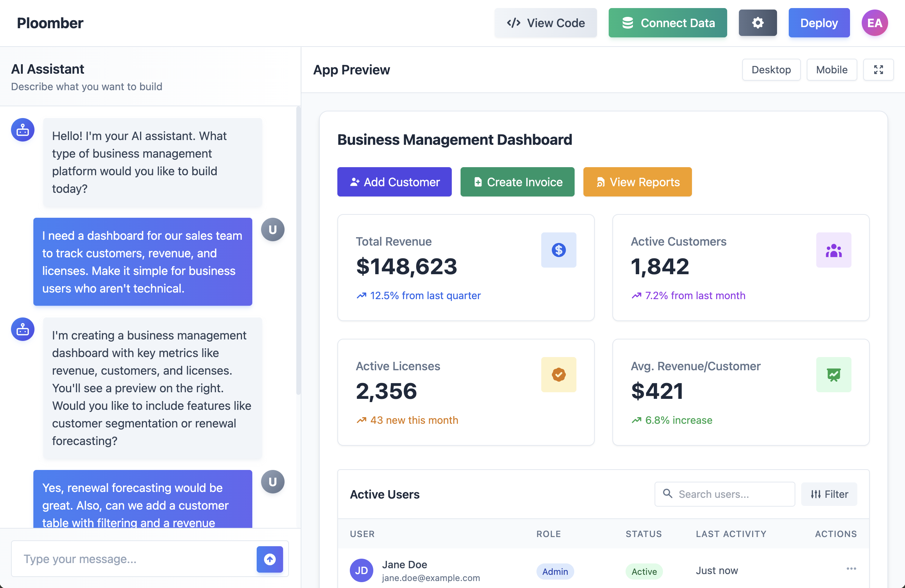Open the Filter options for users

click(829, 494)
